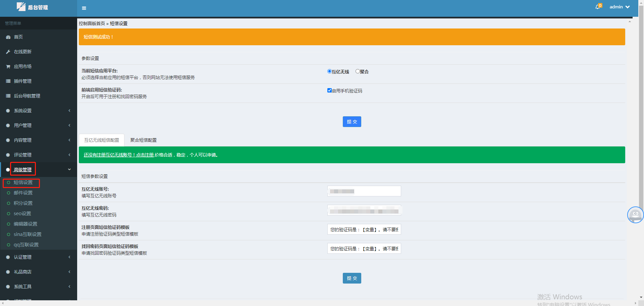Click the hamburger menu toggle icon

(x=84, y=8)
